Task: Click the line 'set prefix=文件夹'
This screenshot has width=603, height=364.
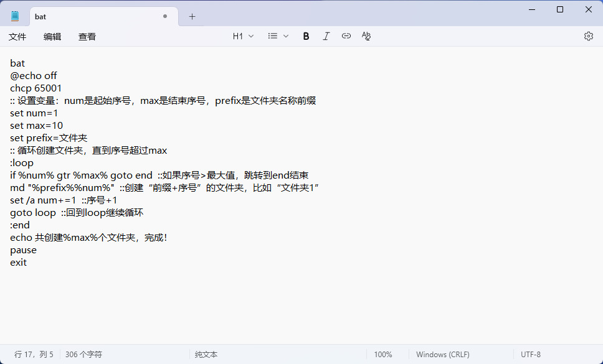Action: tap(49, 138)
